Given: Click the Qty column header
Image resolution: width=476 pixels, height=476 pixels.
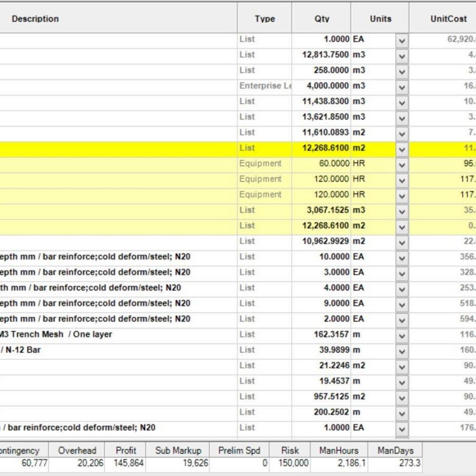Looking at the screenshot, I should point(322,19).
